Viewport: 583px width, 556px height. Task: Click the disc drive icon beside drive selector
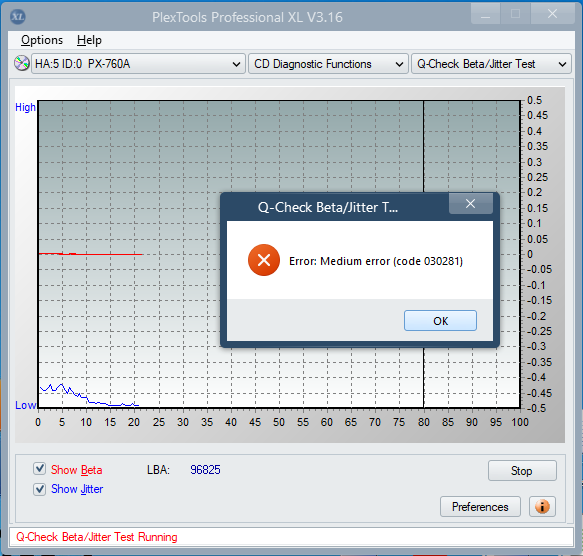22,63
